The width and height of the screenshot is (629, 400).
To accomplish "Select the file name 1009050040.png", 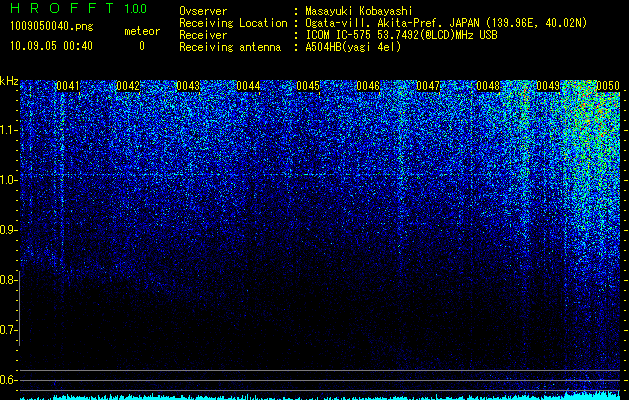I will point(52,27).
